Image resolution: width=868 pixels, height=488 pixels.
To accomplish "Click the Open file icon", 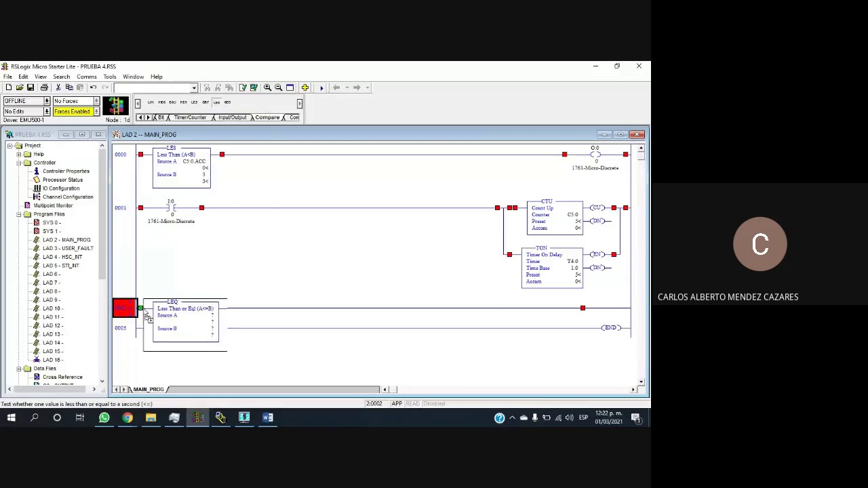I will pyautogui.click(x=20, y=87).
